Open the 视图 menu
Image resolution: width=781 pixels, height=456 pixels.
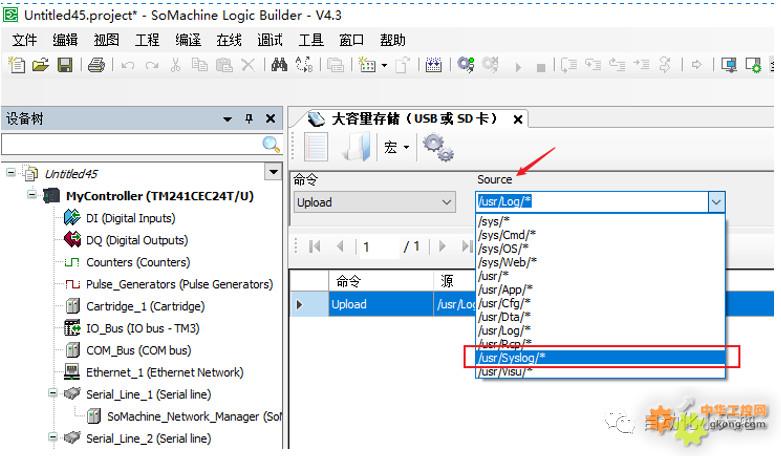coord(106,40)
